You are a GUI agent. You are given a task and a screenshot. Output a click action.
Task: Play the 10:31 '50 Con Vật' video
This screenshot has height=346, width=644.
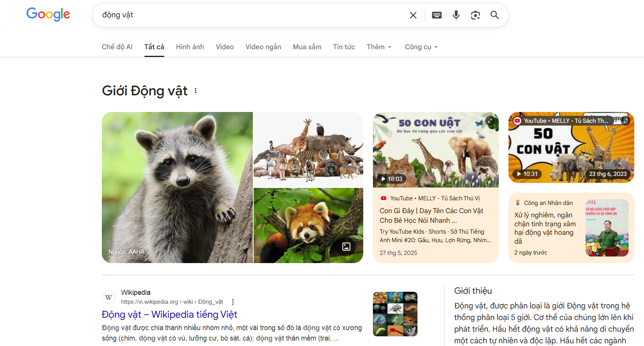(x=571, y=147)
